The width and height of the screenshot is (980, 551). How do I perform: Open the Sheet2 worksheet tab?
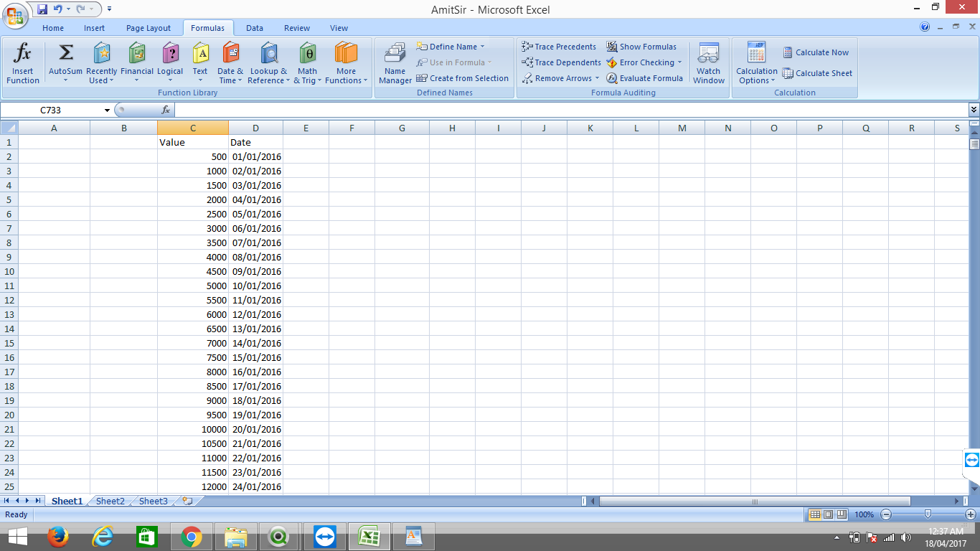pos(109,501)
